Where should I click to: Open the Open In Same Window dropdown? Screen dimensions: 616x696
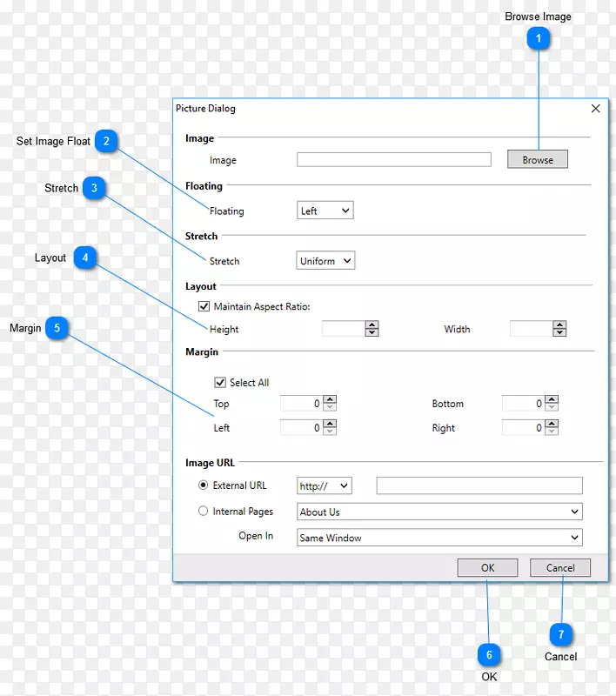(439, 538)
